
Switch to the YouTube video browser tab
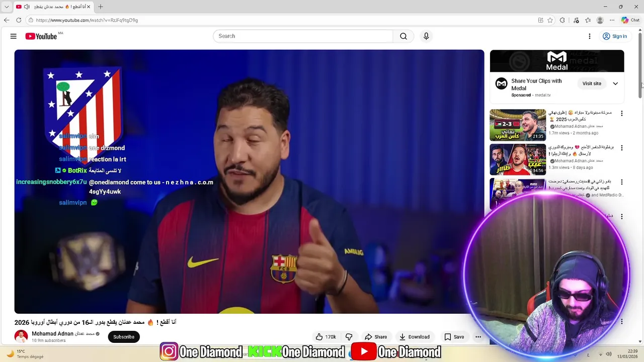click(53, 7)
